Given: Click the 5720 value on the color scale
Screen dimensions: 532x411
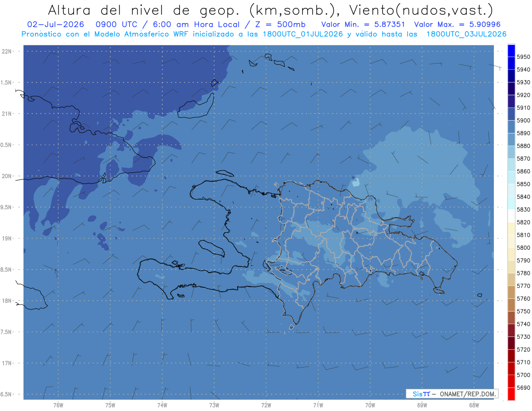Looking at the screenshot, I should [x=524, y=349].
